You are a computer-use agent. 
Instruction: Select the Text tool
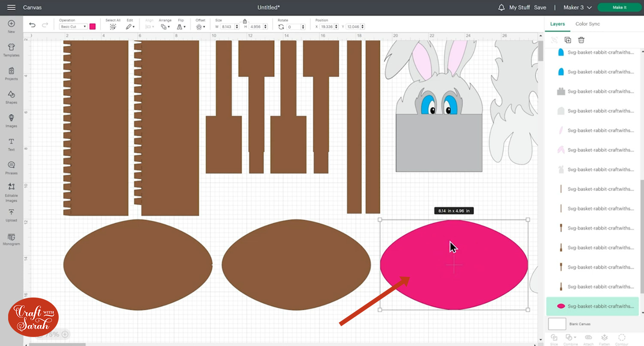(11, 144)
